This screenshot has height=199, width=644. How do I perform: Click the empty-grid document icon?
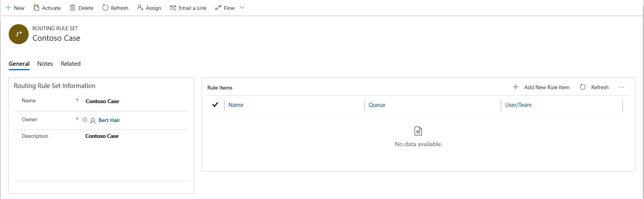418,131
